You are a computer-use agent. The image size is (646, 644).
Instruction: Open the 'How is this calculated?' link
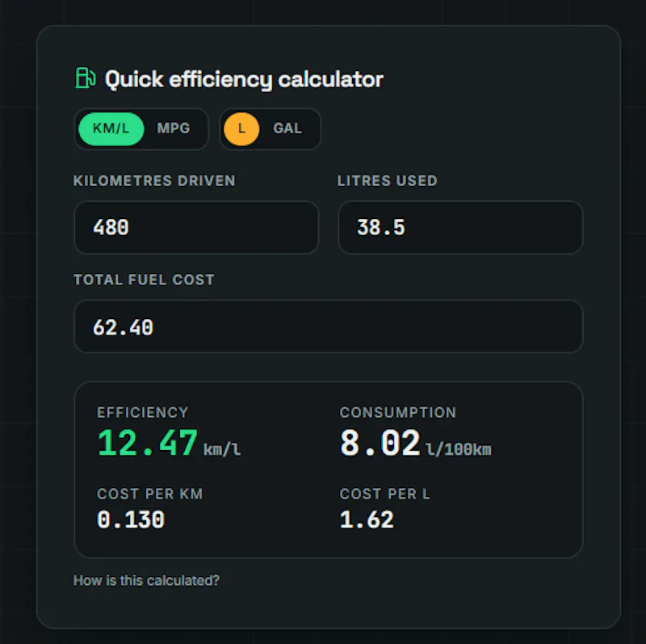tap(146, 580)
